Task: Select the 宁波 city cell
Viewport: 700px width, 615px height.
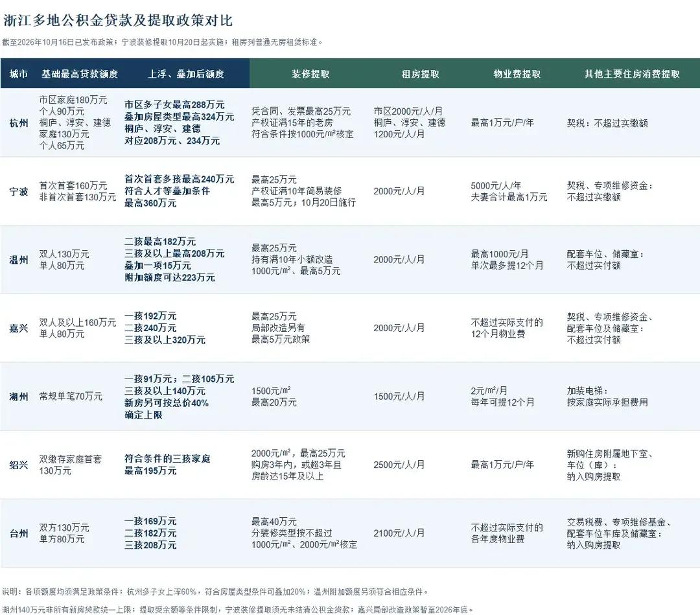Action: [19, 191]
